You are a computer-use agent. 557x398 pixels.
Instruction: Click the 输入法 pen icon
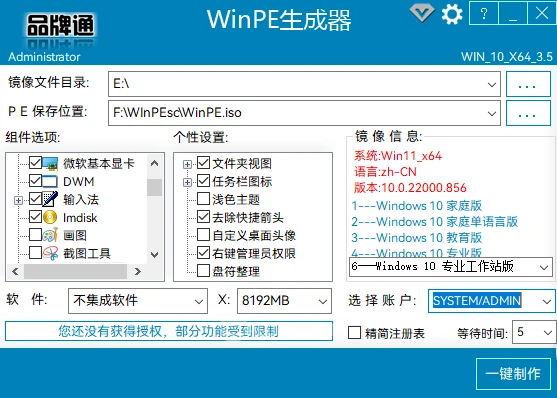click(50, 199)
